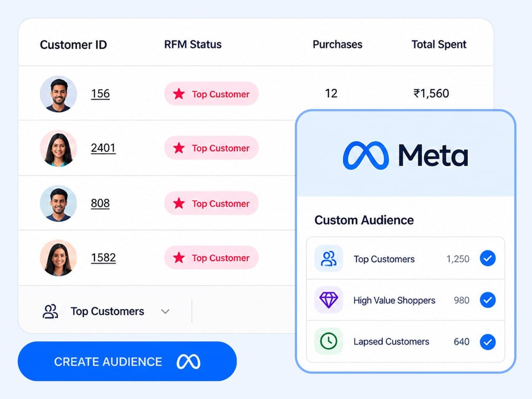Viewport: 532px width, 399px height.
Task: Toggle the Lapsed Customers audience checkmark
Action: 488,342
